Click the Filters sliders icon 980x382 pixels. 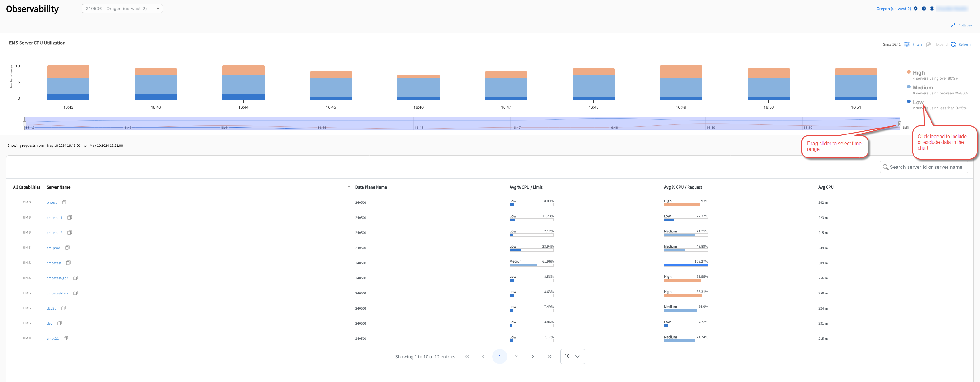907,44
